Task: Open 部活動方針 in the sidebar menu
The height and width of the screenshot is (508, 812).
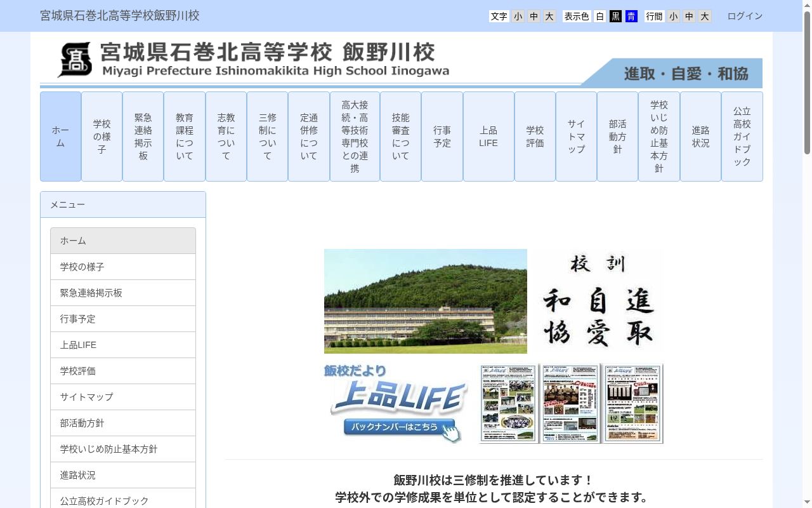Action: pos(123,423)
